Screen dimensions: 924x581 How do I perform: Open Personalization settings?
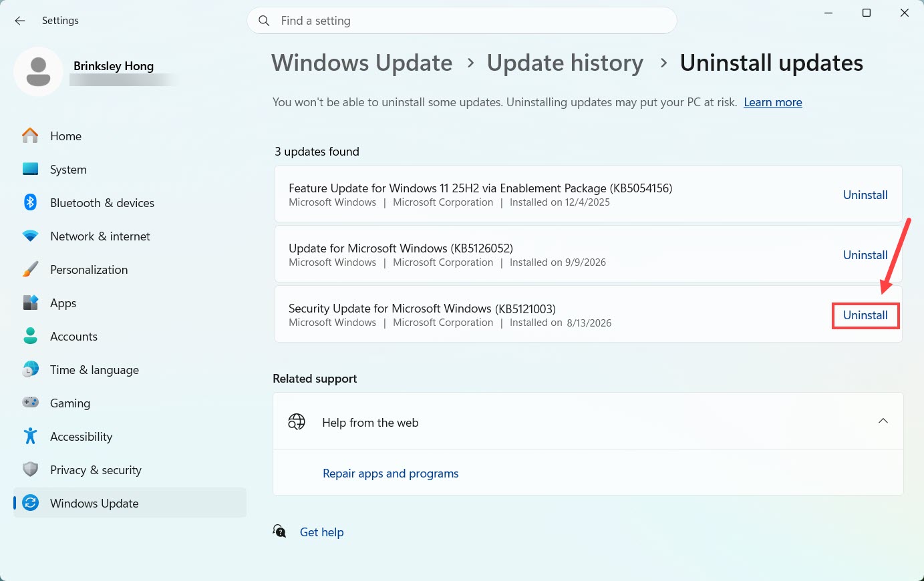[x=130, y=269]
